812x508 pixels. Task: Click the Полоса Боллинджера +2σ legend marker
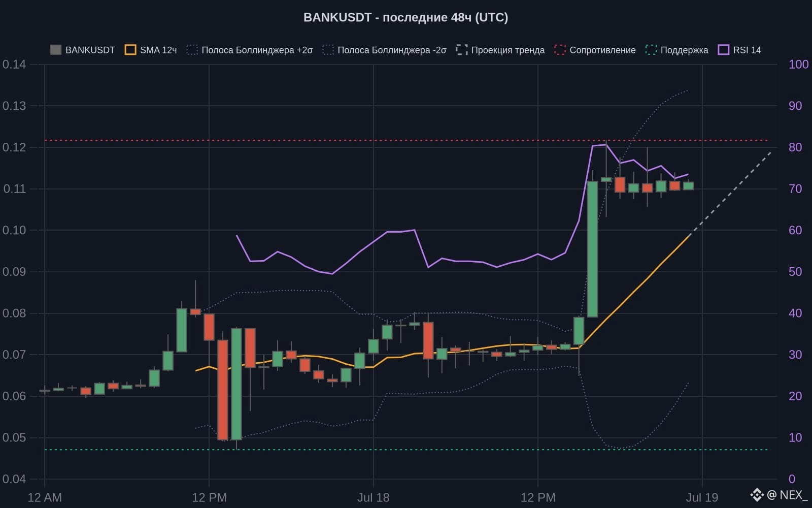(192, 50)
